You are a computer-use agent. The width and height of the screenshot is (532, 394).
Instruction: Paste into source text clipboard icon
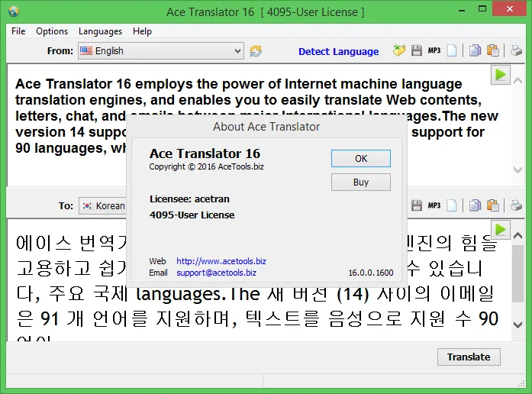[x=492, y=51]
